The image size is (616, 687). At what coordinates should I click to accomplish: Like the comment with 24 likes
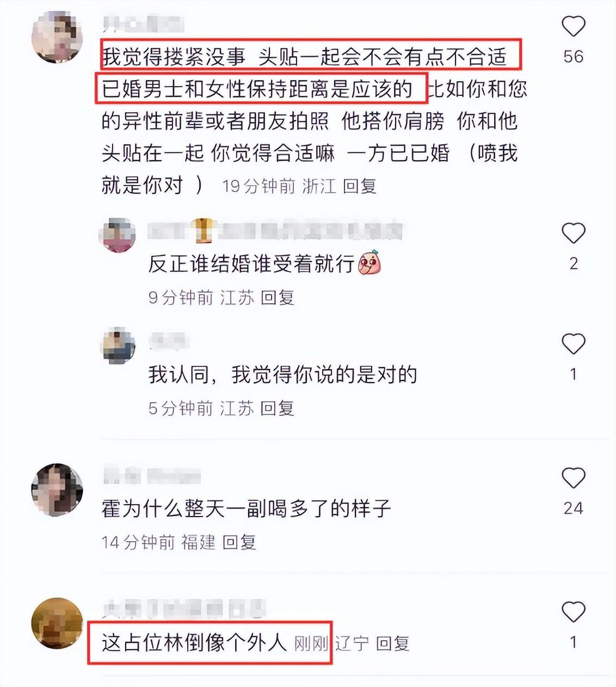[573, 478]
